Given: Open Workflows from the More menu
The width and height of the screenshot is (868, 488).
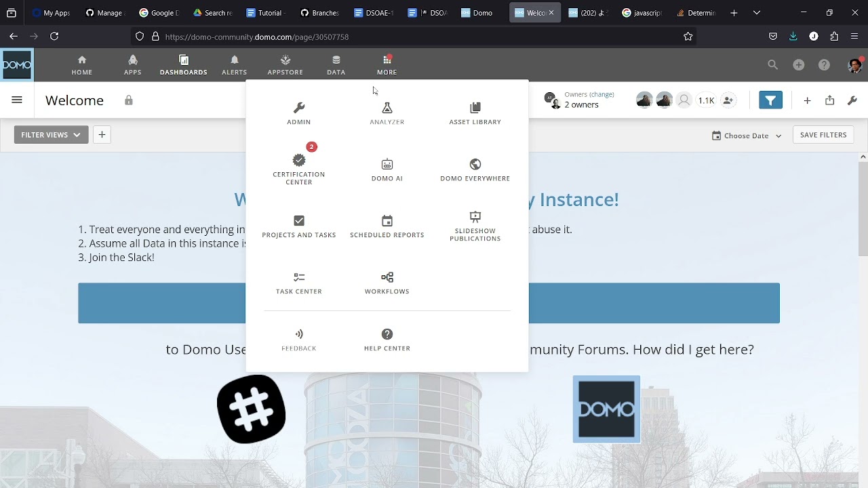Looking at the screenshot, I should coord(387,283).
